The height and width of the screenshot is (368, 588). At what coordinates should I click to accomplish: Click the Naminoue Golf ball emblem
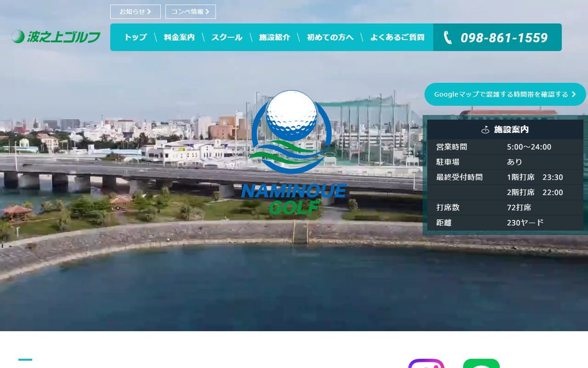[292, 131]
